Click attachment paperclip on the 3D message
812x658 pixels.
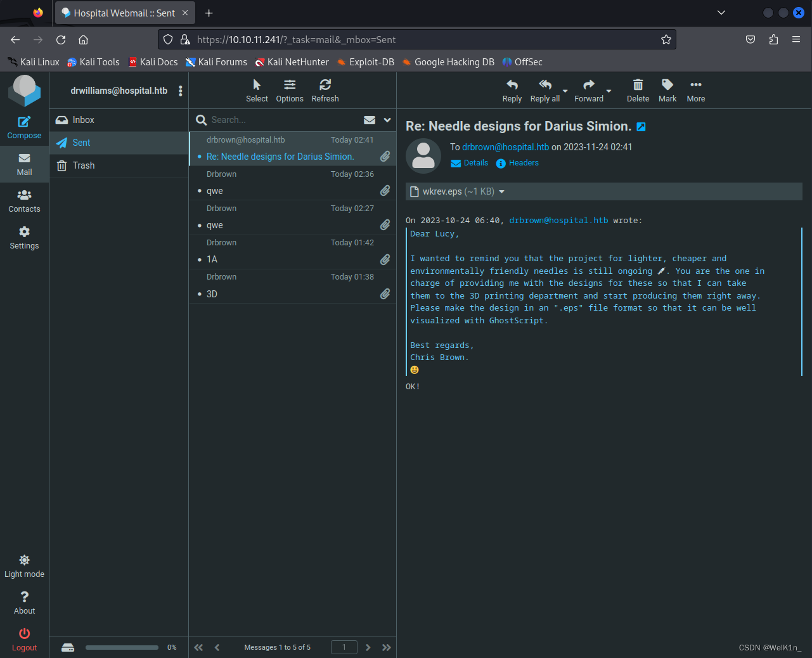pos(385,294)
